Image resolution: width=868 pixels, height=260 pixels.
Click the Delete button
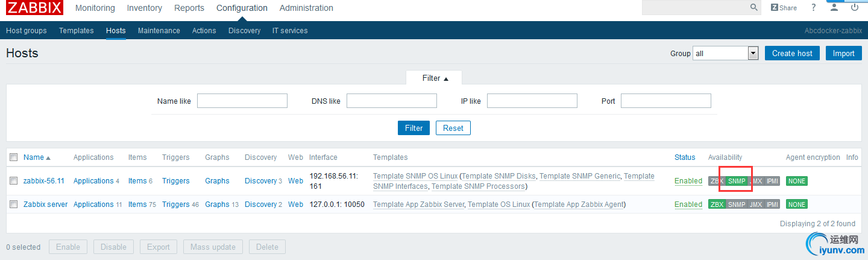point(268,247)
